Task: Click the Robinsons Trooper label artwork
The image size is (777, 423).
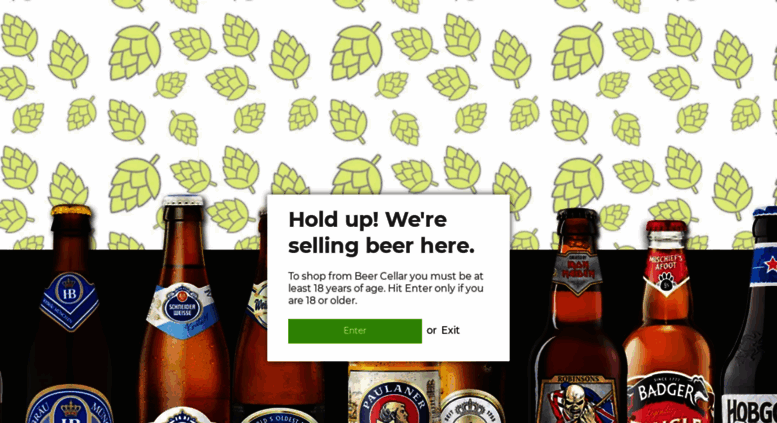Action: [x=577, y=400]
